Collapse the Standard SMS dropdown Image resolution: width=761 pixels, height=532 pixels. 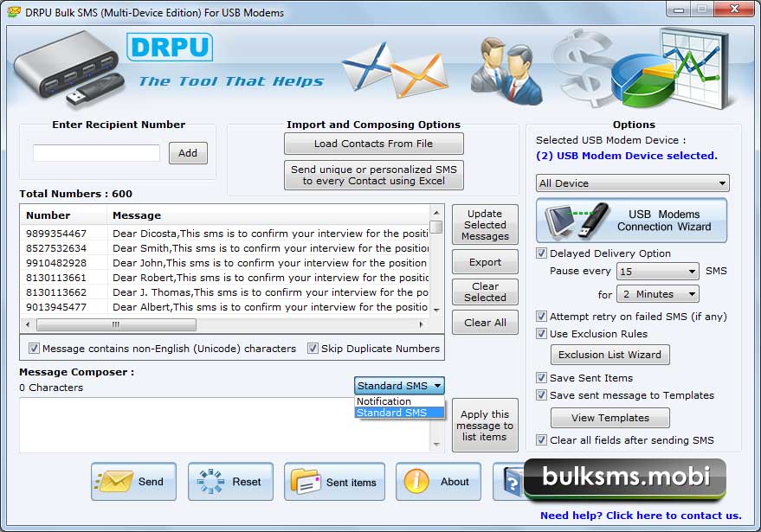(x=399, y=386)
